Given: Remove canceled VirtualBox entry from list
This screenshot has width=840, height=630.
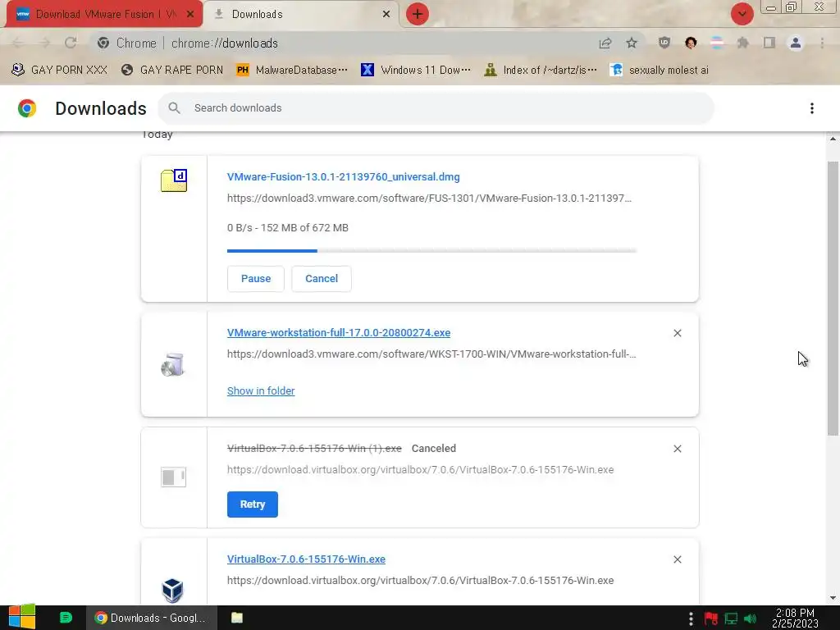Looking at the screenshot, I should click(x=677, y=449).
